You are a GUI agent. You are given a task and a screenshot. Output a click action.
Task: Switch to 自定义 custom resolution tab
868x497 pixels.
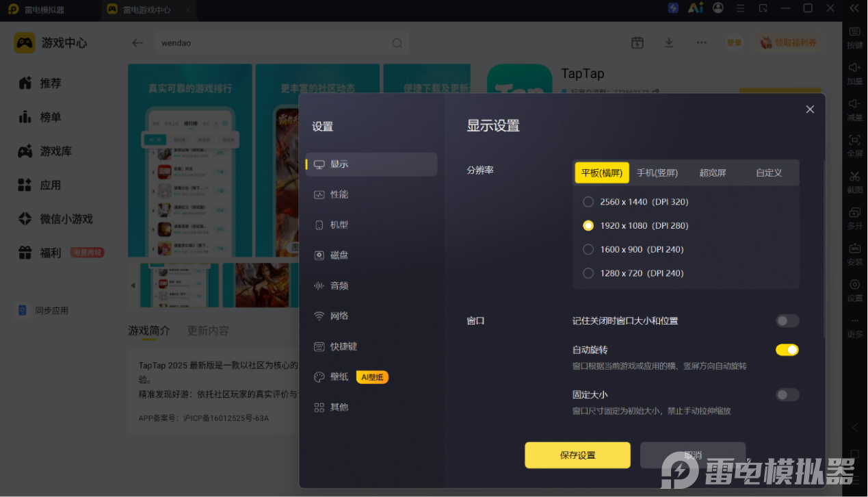tap(769, 173)
